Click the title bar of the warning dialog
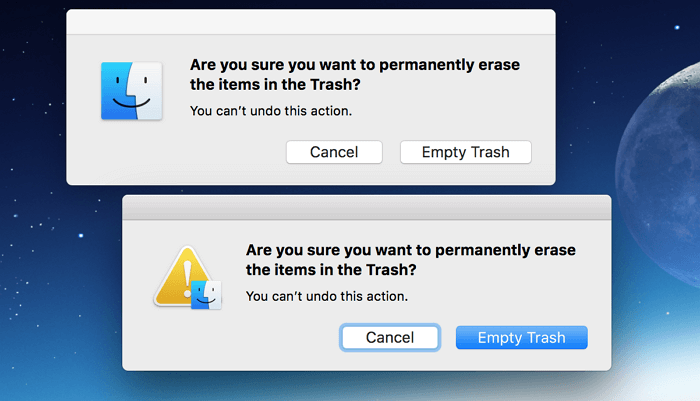 click(x=366, y=208)
